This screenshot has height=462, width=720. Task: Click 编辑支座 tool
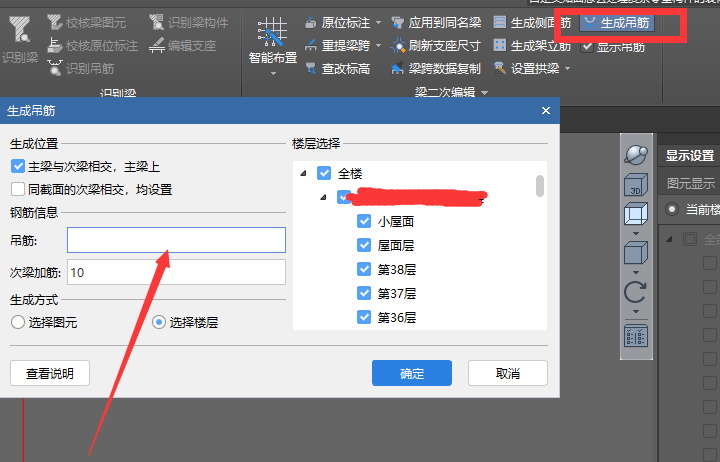click(x=183, y=45)
